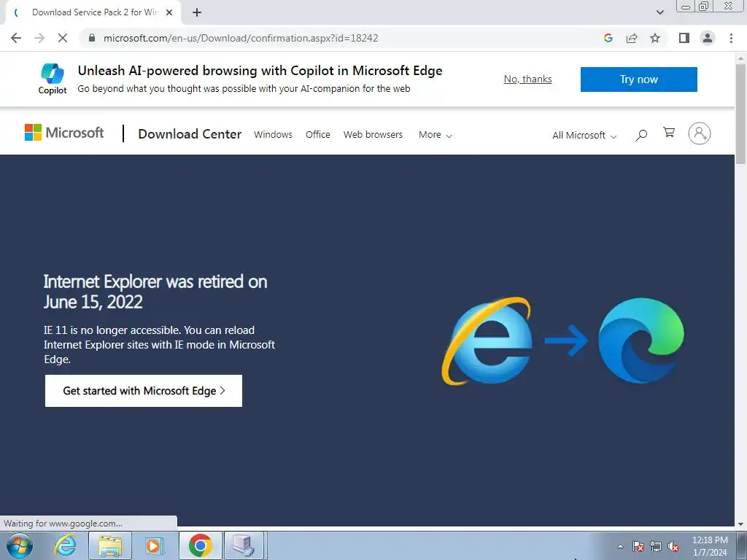Click the browser forward arrow
The image size is (747, 560).
39,38
